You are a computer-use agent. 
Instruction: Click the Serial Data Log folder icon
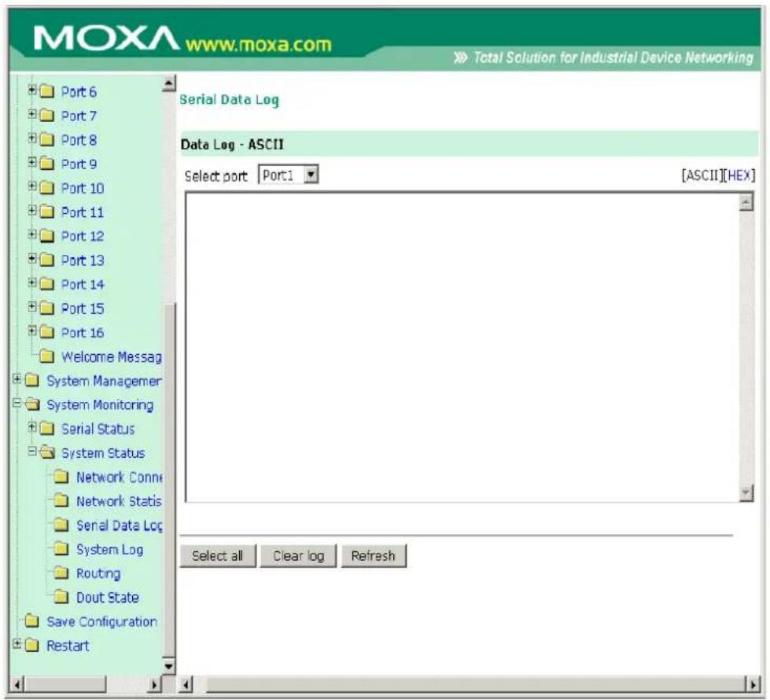(x=61, y=525)
